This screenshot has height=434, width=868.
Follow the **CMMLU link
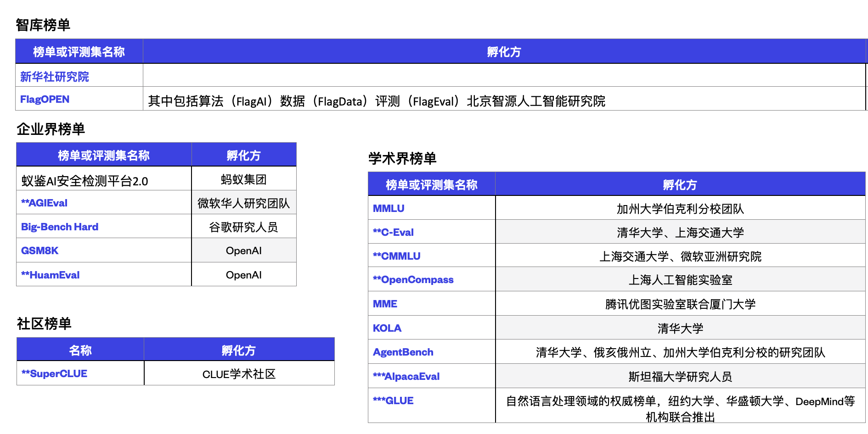click(397, 256)
